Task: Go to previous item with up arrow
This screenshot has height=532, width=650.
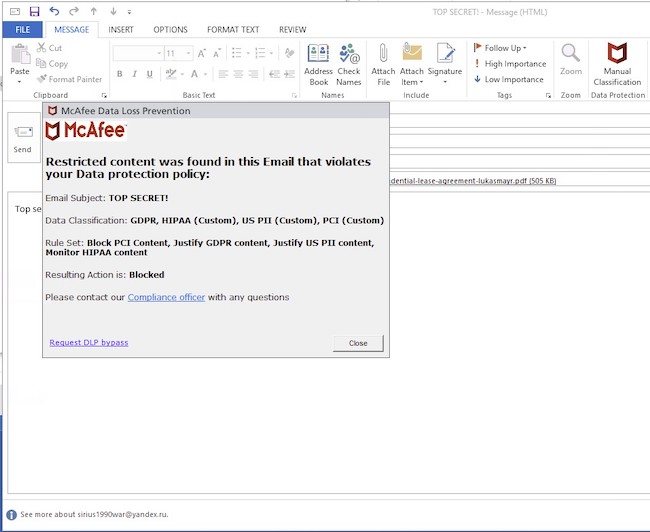Action: pyautogui.click(x=94, y=12)
